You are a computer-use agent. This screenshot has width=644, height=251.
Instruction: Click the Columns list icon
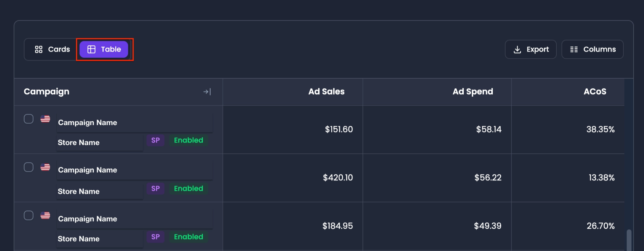click(574, 49)
